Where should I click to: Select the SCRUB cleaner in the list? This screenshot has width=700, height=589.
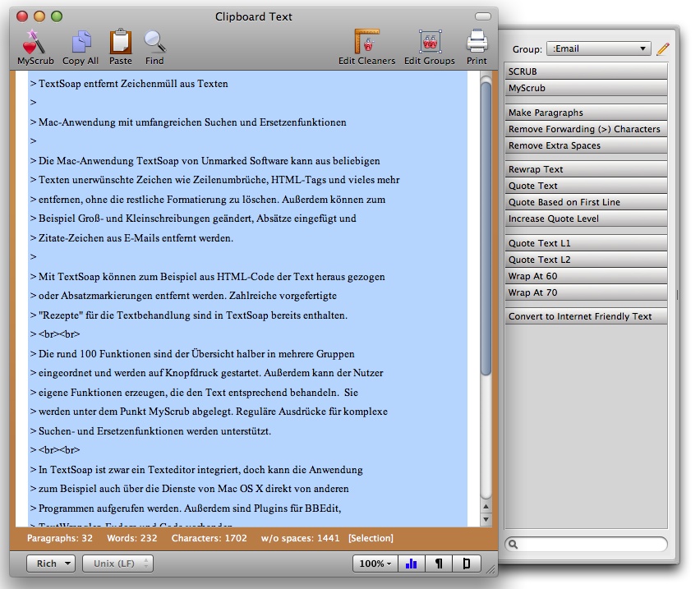coord(585,72)
